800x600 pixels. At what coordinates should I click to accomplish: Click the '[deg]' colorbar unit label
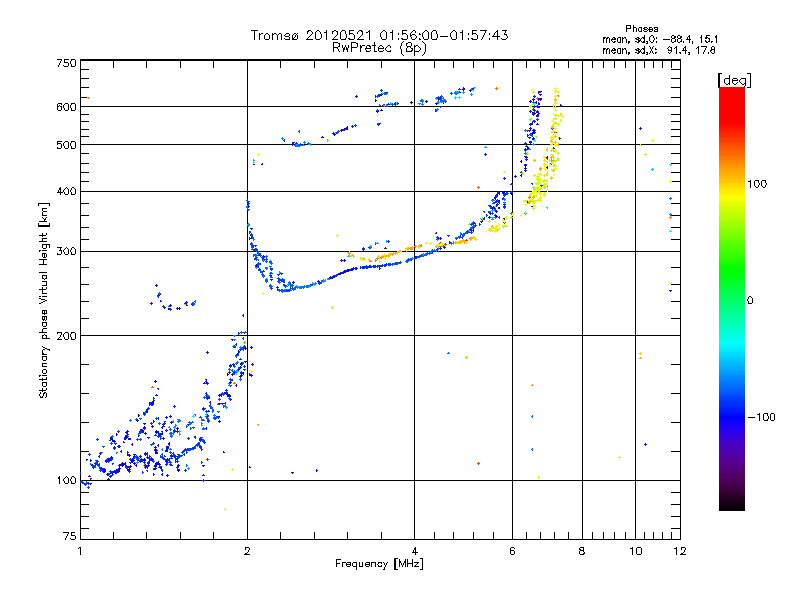(x=734, y=80)
